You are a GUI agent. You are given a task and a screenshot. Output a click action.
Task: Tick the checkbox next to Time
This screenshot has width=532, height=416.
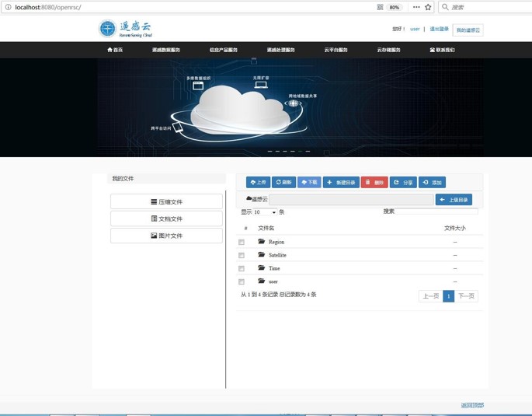pyautogui.click(x=242, y=268)
